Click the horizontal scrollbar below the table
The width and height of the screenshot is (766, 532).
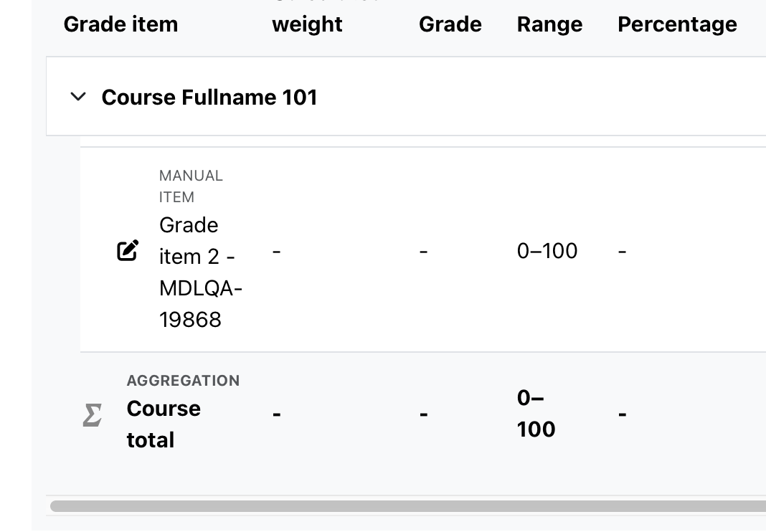coord(408,506)
